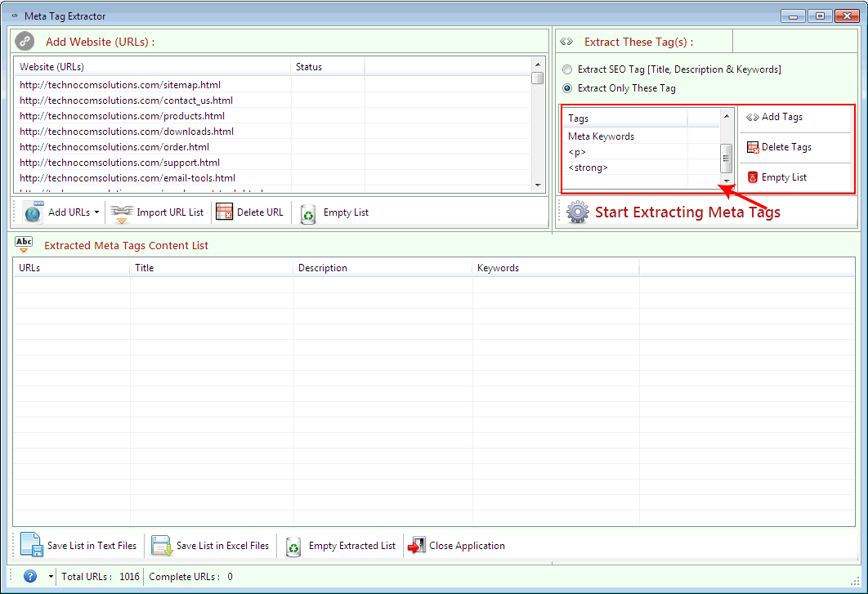Click the Add Tags angle-bracket icon
The width and height of the screenshot is (868, 594).
point(752,117)
